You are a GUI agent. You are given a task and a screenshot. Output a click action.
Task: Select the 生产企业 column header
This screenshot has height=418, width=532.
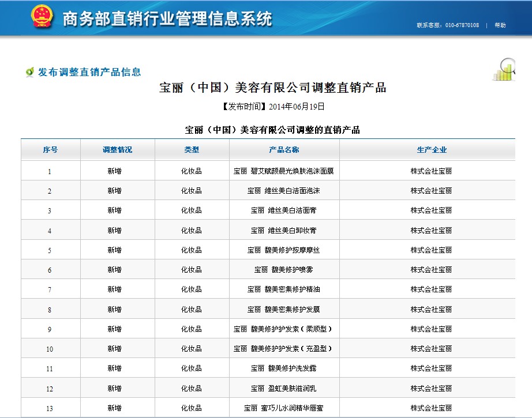click(x=432, y=150)
